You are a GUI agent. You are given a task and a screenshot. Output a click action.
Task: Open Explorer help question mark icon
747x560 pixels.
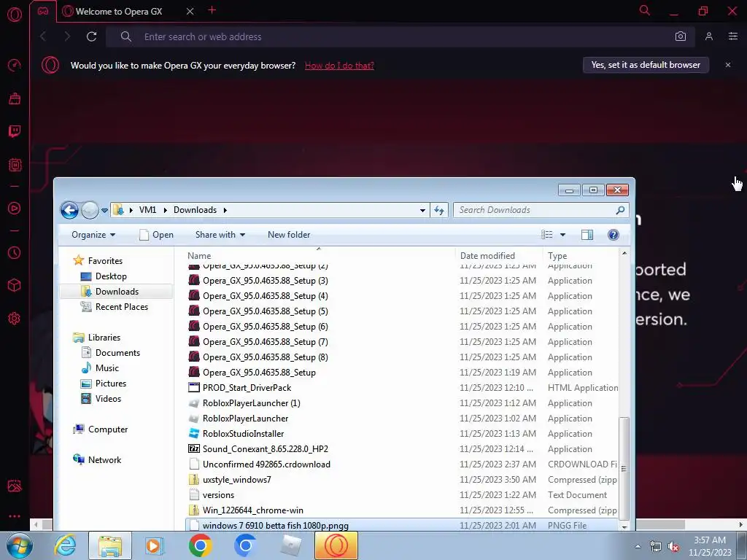(613, 235)
